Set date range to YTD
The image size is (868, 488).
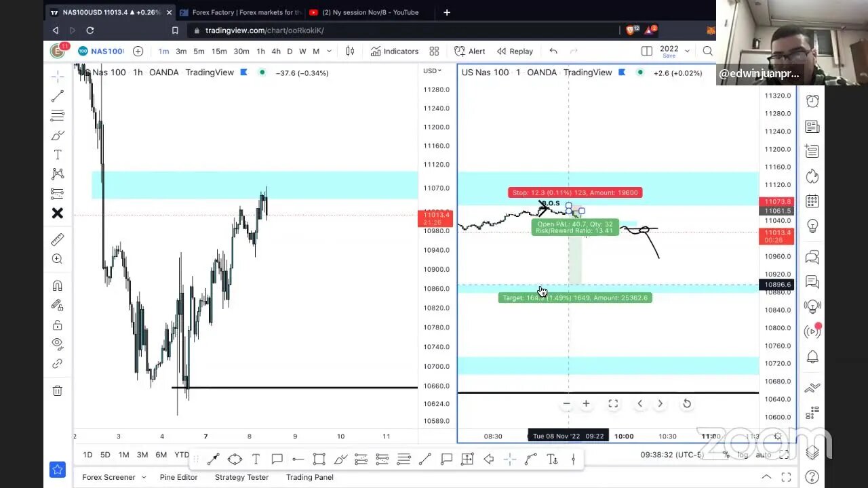[x=182, y=455]
